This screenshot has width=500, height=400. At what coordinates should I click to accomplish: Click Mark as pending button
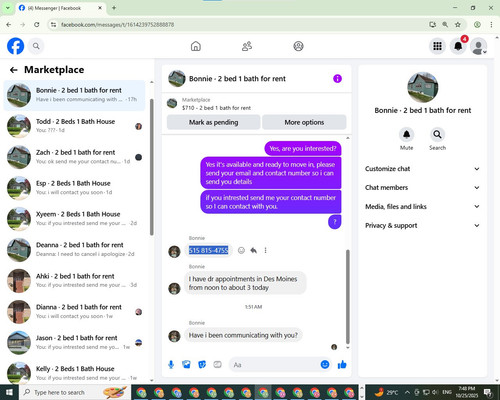[x=213, y=122]
